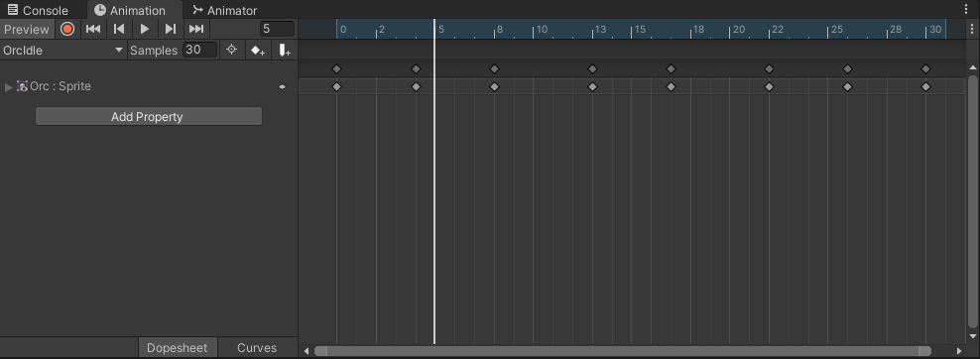
Task: Select Sprite row keyframe at frame 4
Action: click(x=417, y=87)
